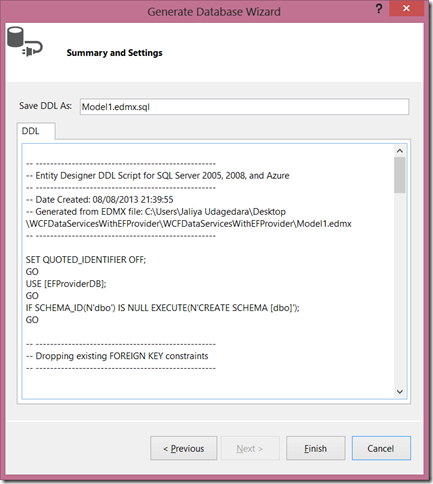
Task: Click 'Dropping existing FOREIGN KEY constraints' line
Action: click(117, 356)
